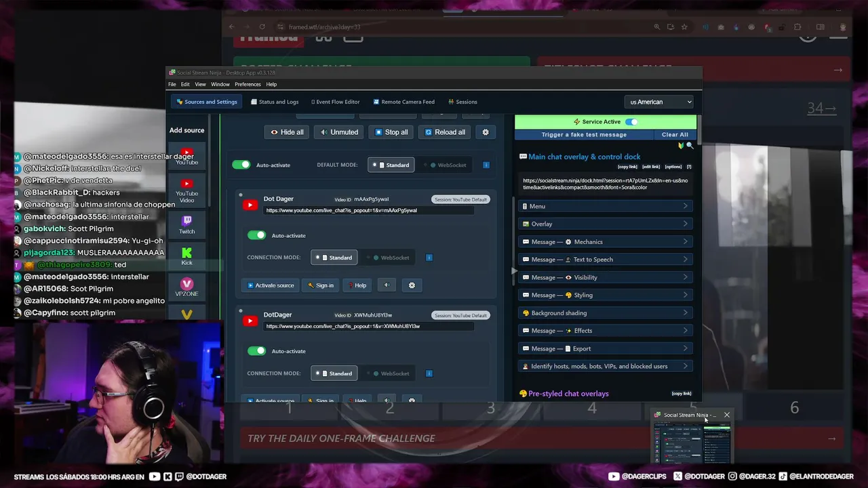Open options for main chat dock
This screenshot has width=868, height=488.
(673, 167)
